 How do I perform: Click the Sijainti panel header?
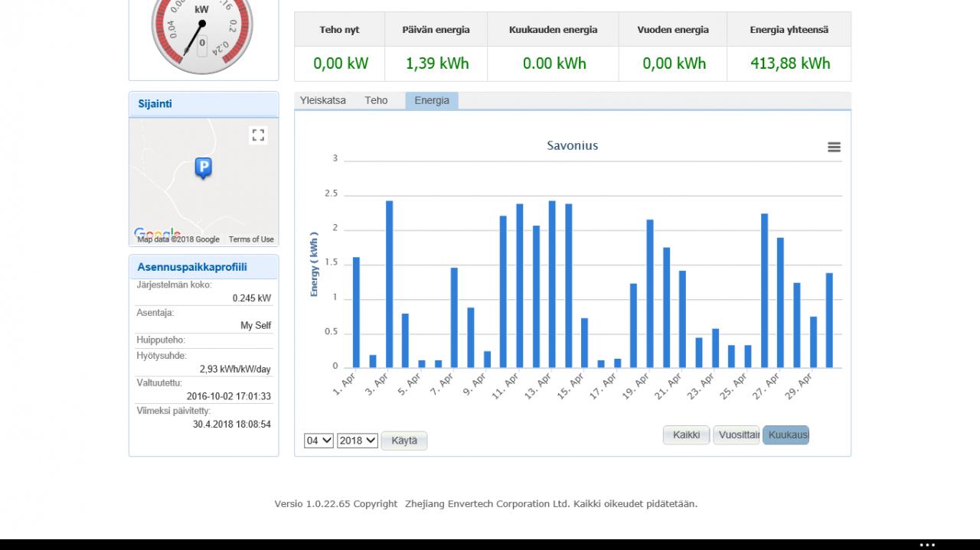pyautogui.click(x=204, y=104)
